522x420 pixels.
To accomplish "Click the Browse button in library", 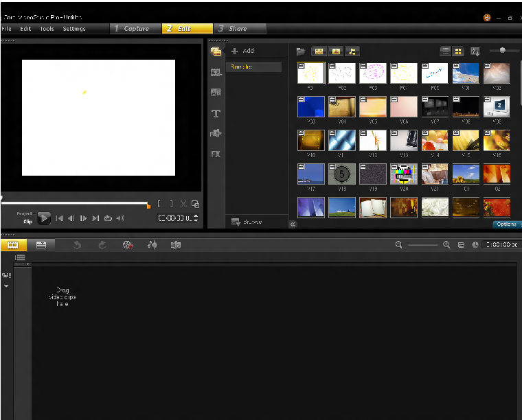I will tap(247, 222).
